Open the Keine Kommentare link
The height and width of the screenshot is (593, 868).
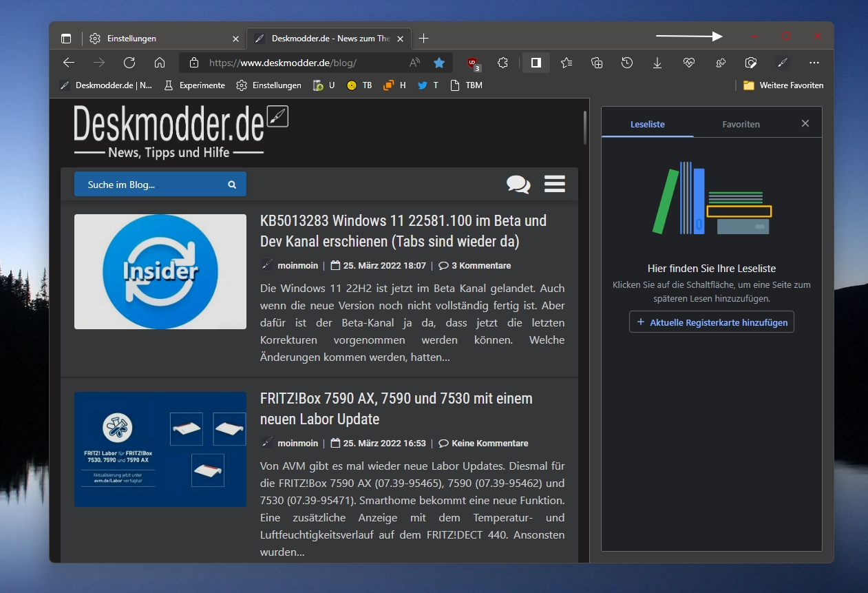(x=483, y=443)
